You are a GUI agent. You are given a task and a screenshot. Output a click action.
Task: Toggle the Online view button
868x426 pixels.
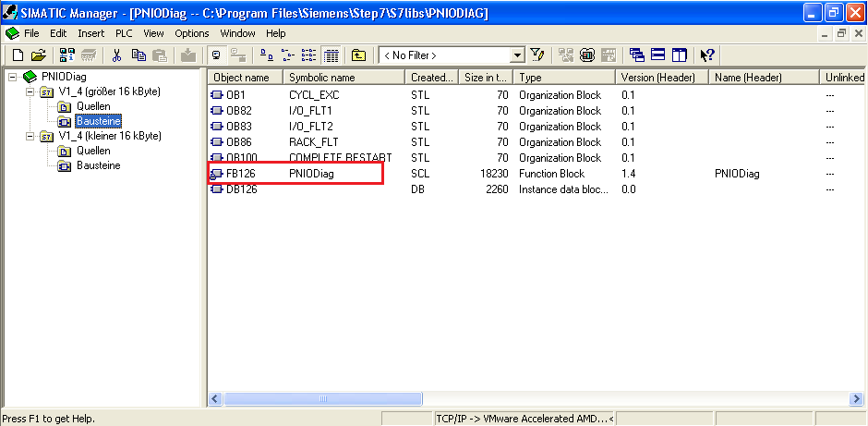coord(217,55)
